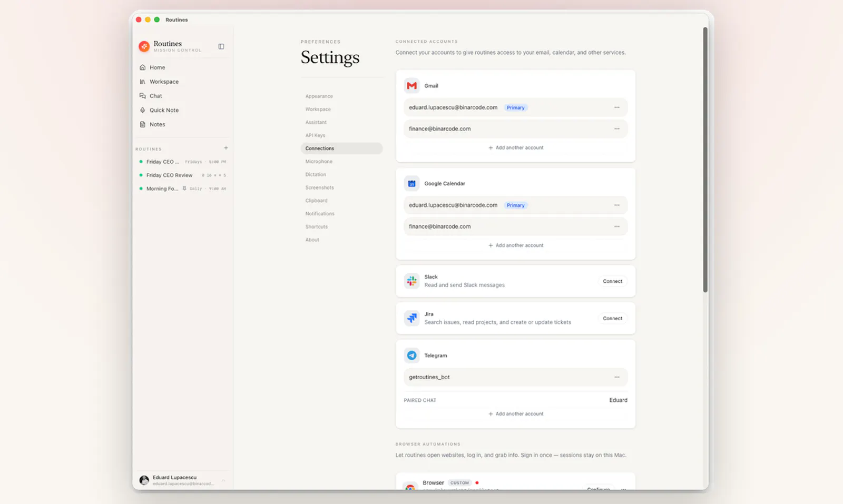Viewport: 843px width, 504px height.
Task: Select the getroutines_bot Telegram row
Action: (516, 377)
